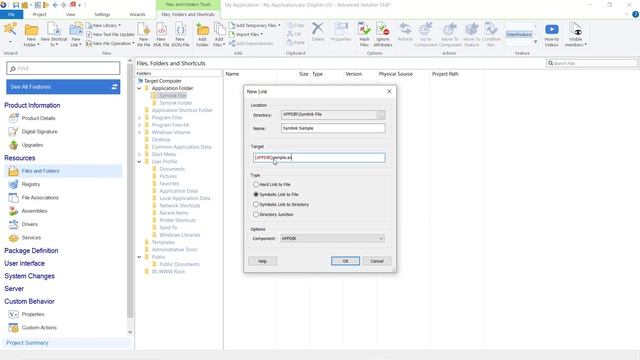Select Hard Link to File option
This screenshot has width=640, height=360.
[256, 184]
